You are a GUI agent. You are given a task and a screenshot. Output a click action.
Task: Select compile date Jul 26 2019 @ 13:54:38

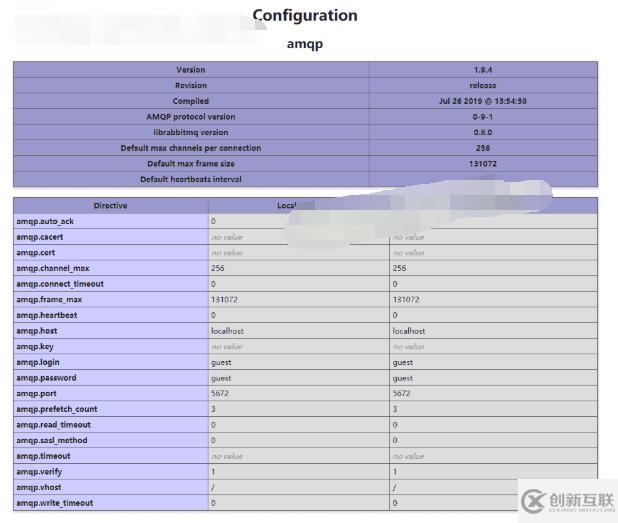483,101
